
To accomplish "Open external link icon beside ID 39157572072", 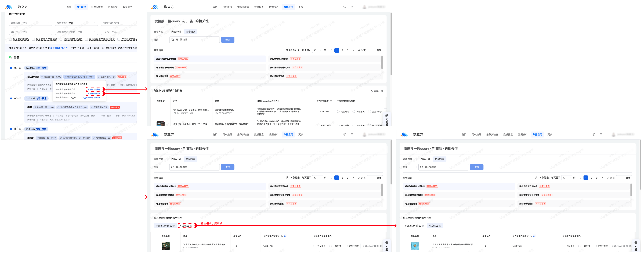I will pos(175,113).
